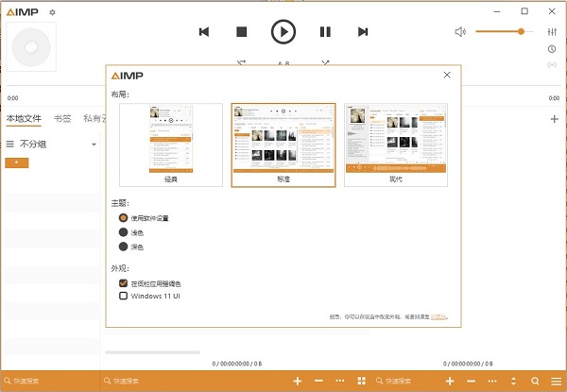Choose the 标准 layout thumbnail

point(283,145)
